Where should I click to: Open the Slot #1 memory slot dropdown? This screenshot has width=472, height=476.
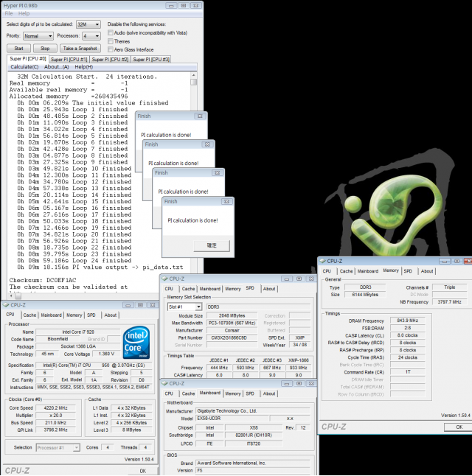coord(184,307)
